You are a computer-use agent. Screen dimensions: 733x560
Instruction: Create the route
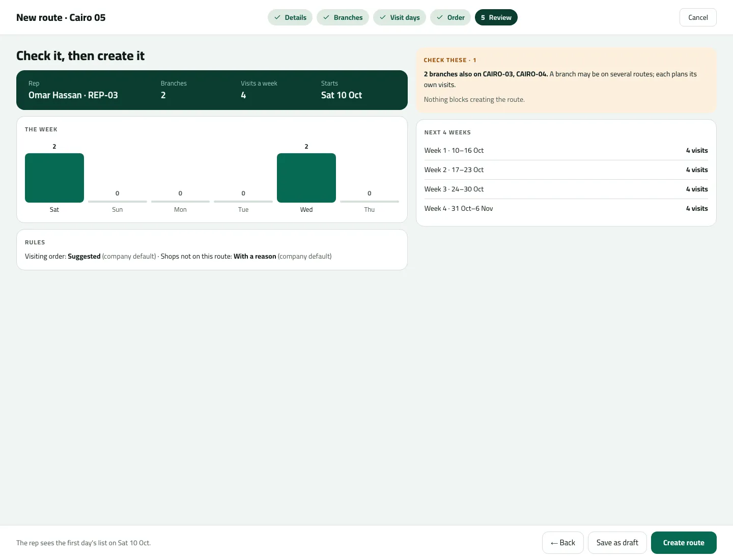click(x=684, y=543)
